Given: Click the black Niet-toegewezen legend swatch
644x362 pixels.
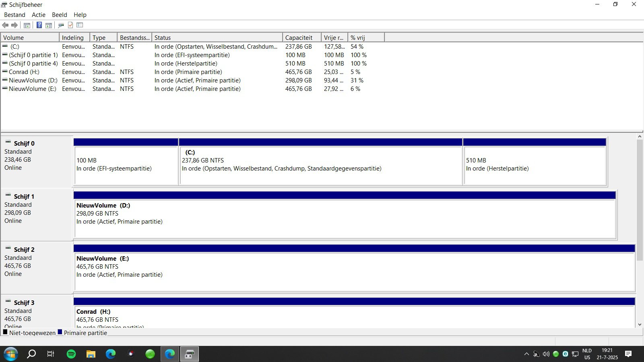Looking at the screenshot, I should tap(5, 332).
